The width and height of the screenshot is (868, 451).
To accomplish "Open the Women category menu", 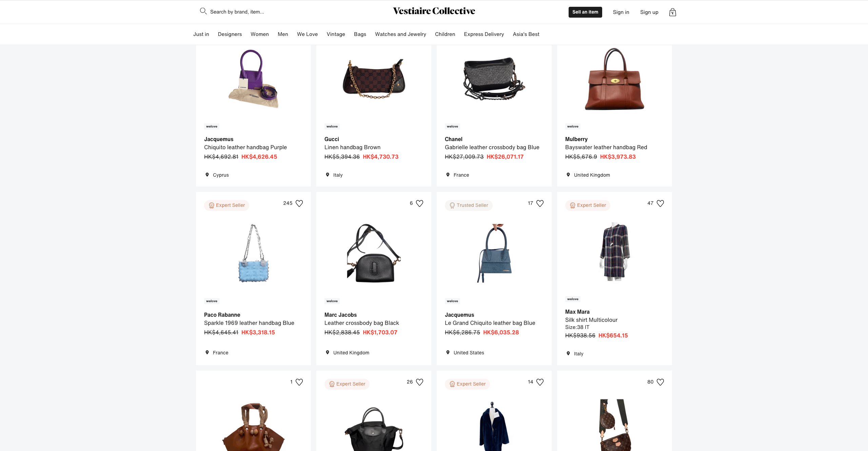I will click(259, 34).
